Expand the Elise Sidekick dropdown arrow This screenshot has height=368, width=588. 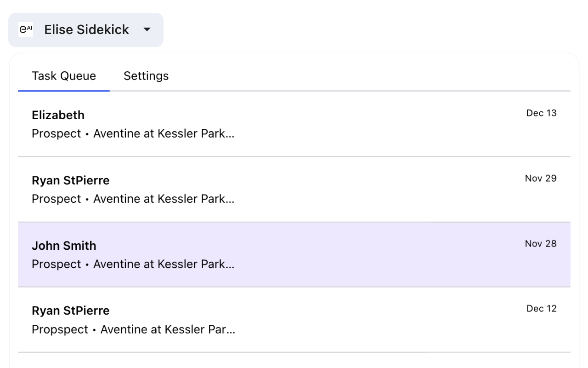(147, 30)
